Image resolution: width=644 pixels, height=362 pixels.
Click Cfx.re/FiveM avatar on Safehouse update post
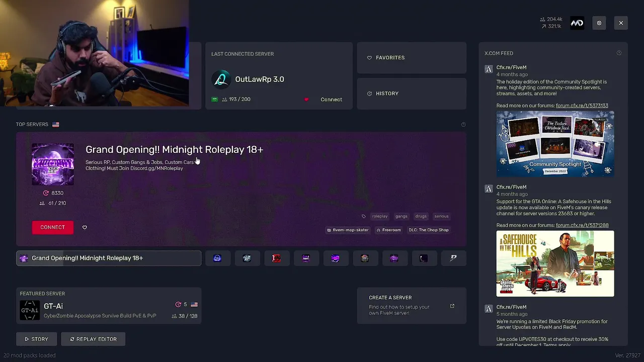click(x=489, y=189)
